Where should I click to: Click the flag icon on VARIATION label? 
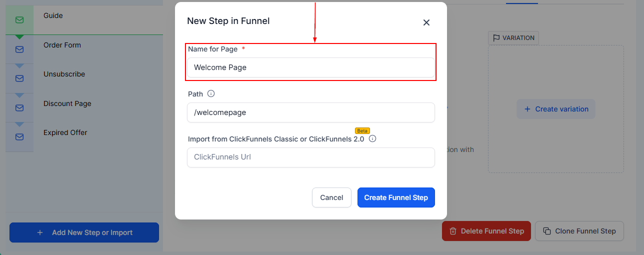(496, 38)
